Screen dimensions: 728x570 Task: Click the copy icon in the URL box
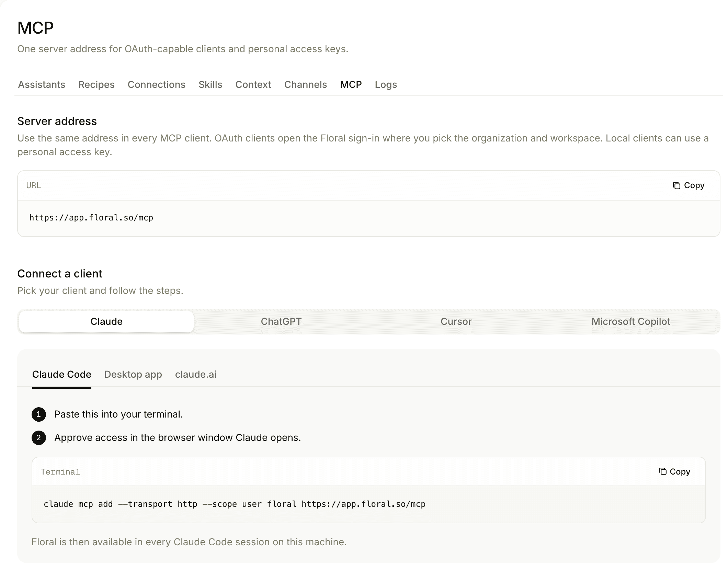(676, 185)
